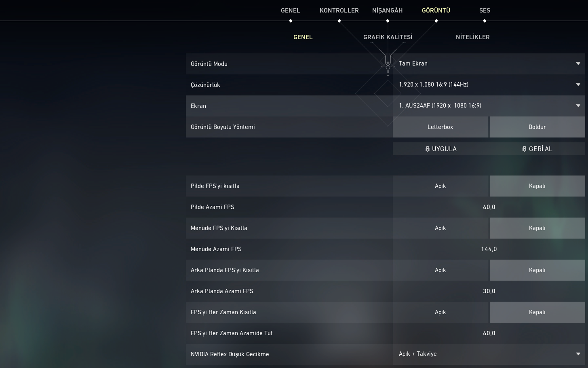Click the "Görüntü Boyutu Yöntemi" label
The height and width of the screenshot is (368, 588).
pyautogui.click(x=223, y=127)
